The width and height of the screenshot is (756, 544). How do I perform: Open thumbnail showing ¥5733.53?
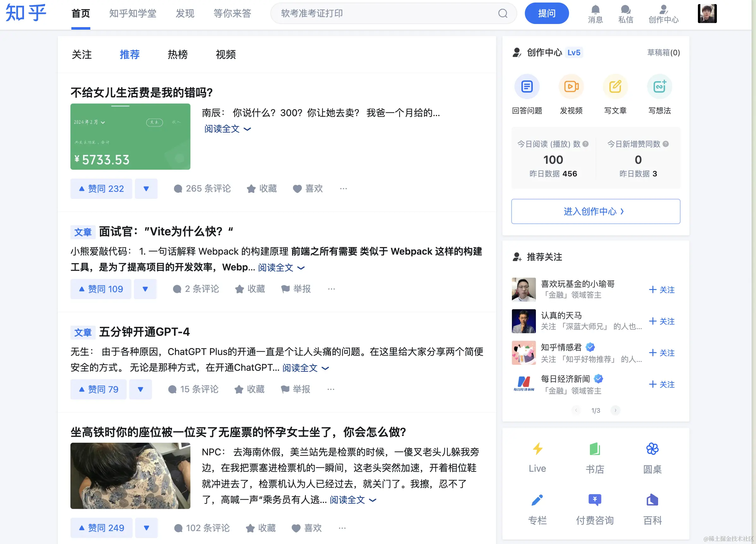pos(130,137)
